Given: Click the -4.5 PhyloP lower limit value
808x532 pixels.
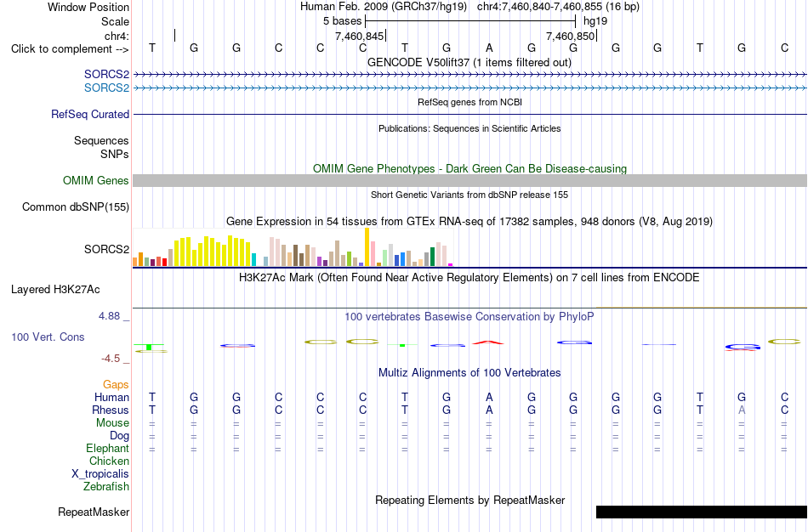Looking at the screenshot, I should coord(111,359).
